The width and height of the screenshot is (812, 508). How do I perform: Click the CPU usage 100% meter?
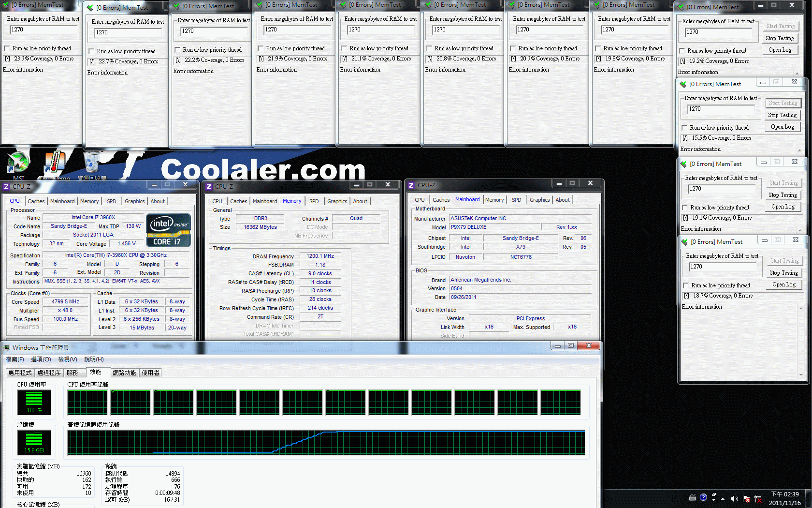tap(34, 403)
